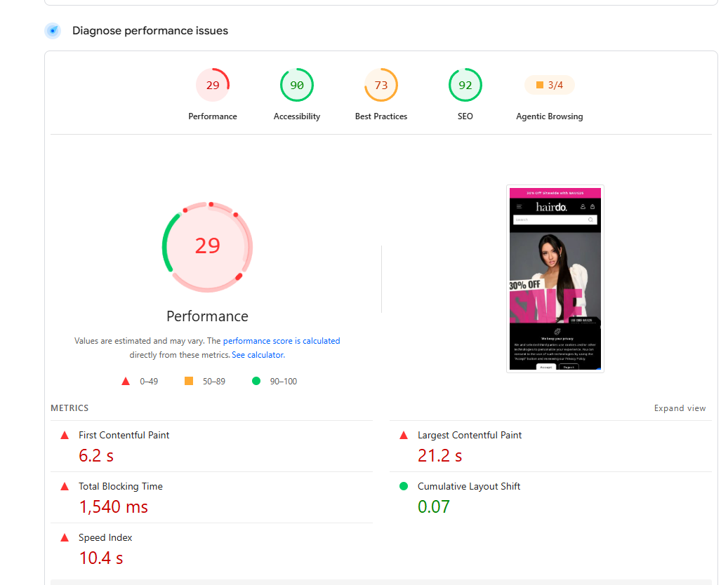Click the Performance label under first gauge
Screen dimensions: 728x585
213,116
